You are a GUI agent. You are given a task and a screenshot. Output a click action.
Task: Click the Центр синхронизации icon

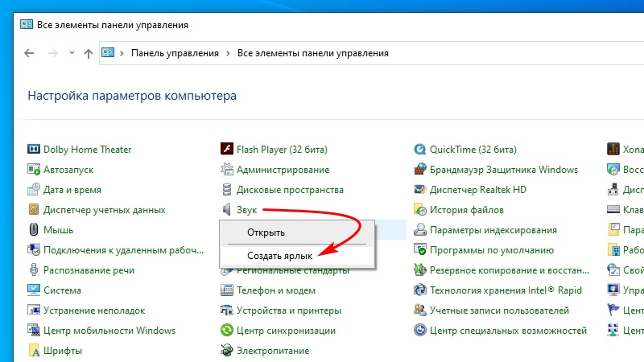click(227, 330)
